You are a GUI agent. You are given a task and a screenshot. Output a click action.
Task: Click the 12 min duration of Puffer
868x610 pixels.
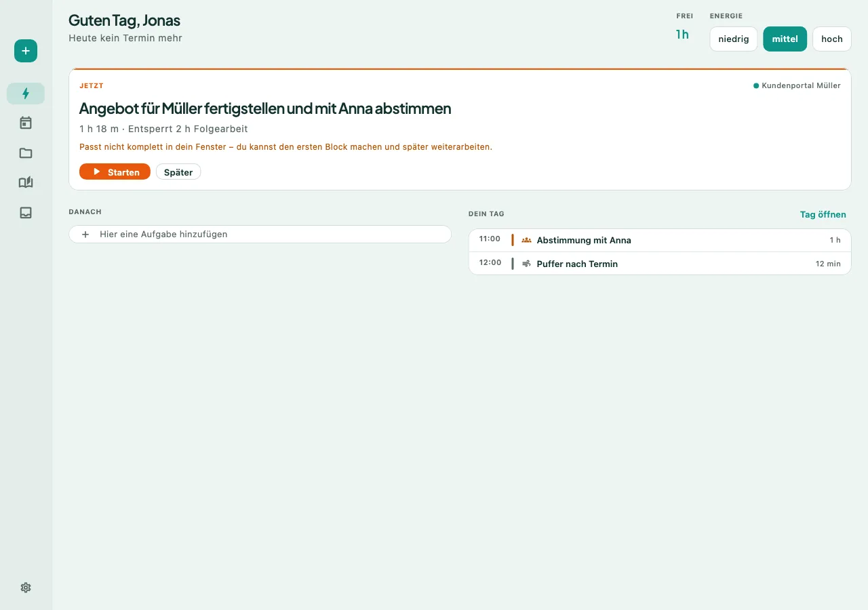(x=828, y=264)
